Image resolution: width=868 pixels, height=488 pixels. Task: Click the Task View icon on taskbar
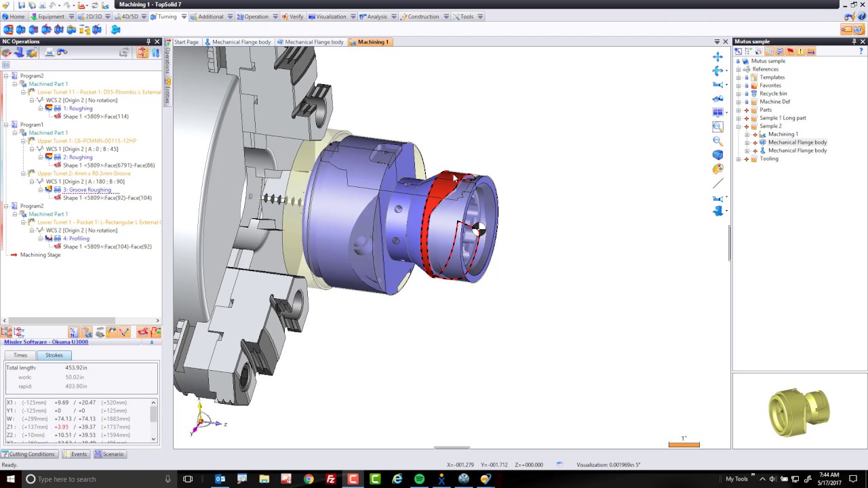pos(188,479)
